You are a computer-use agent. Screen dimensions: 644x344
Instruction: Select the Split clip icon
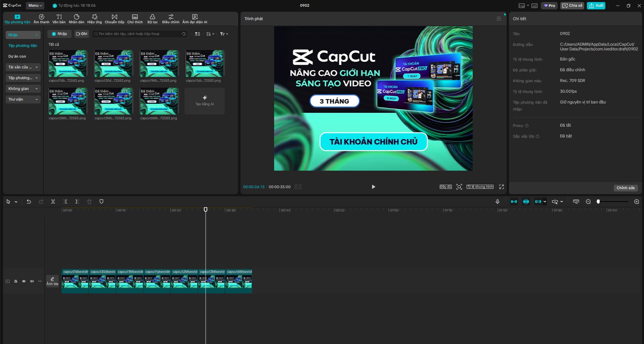[x=53, y=202]
